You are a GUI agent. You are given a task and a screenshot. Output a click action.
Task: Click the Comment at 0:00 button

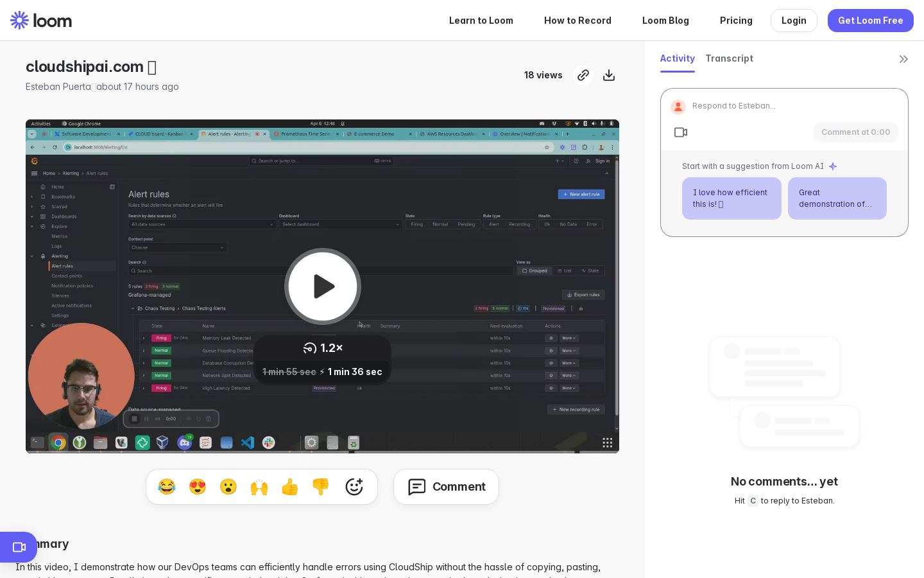pyautogui.click(x=856, y=132)
